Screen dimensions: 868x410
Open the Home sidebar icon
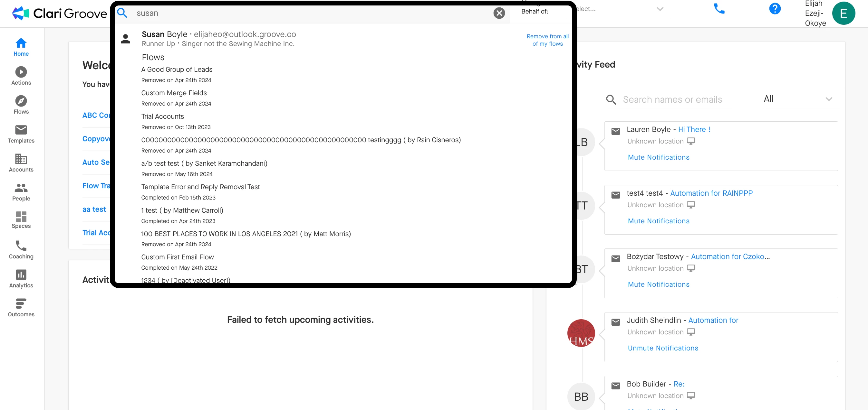coord(21,47)
